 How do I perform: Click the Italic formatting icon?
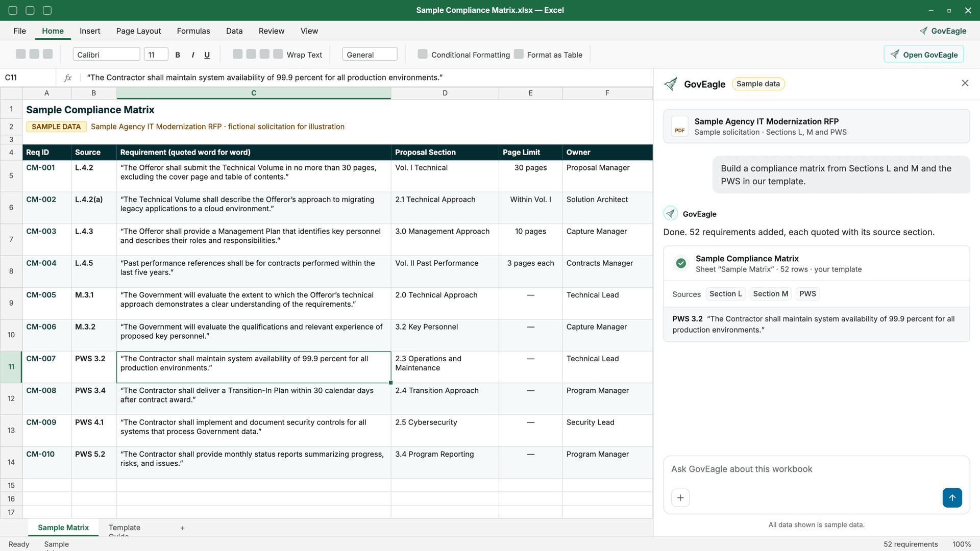pos(192,55)
